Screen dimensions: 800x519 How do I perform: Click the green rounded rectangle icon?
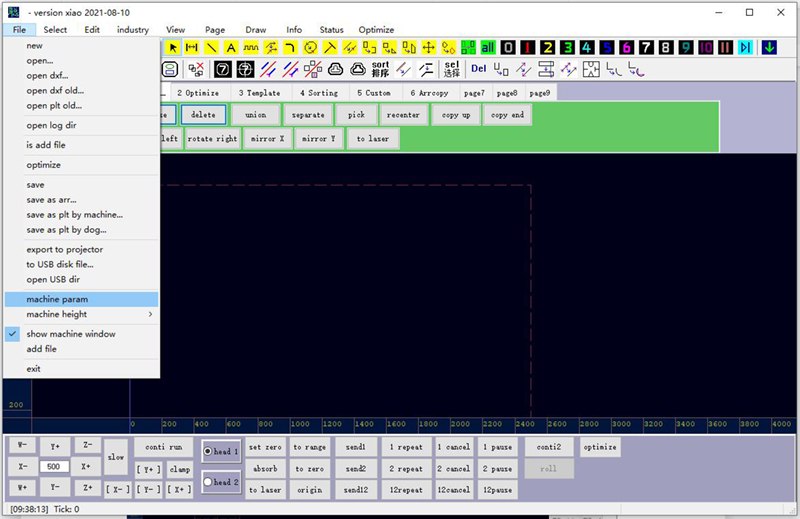pos(170,69)
